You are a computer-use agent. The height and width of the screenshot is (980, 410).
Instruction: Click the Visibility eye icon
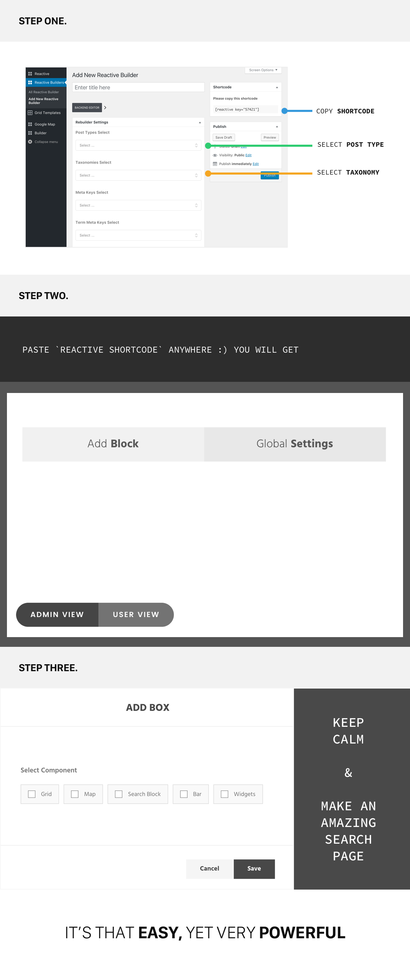tap(215, 155)
